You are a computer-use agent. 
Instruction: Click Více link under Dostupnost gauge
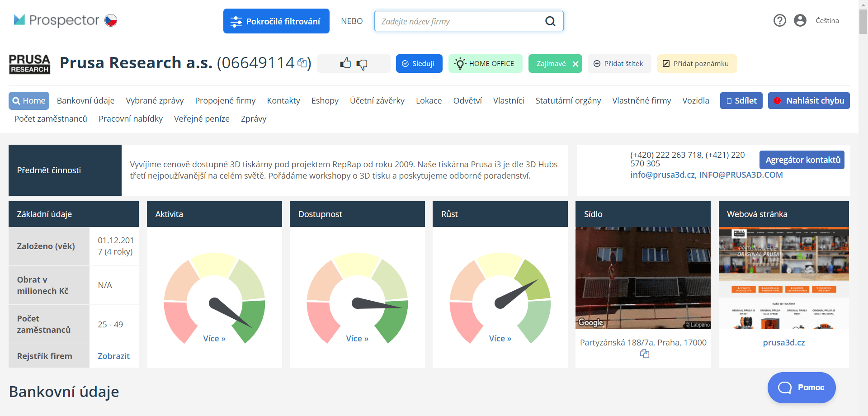(357, 339)
